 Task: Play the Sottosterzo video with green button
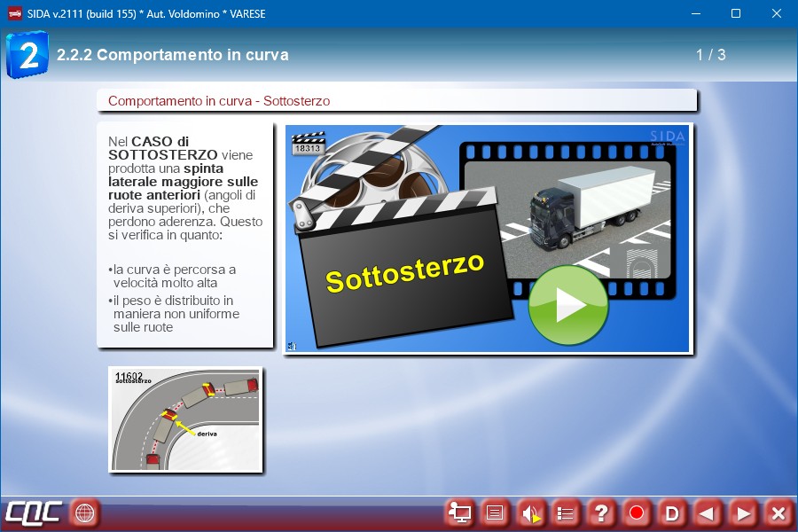coord(567,305)
